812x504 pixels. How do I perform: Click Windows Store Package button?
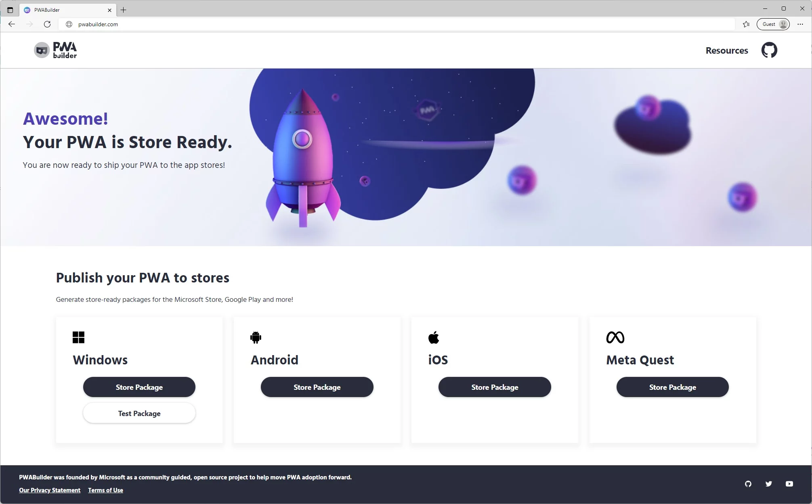(139, 387)
